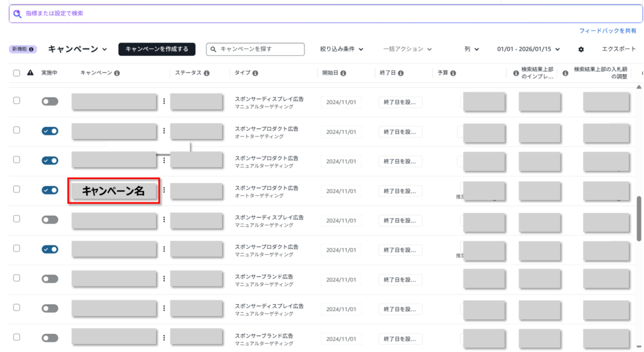The height and width of the screenshot is (352, 644).
Task: Click 終了日を設... in the キャンペーン名 row
Action: [x=400, y=190]
